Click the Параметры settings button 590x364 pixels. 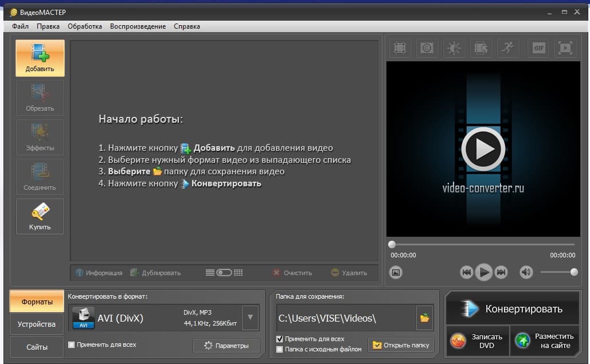226,346
